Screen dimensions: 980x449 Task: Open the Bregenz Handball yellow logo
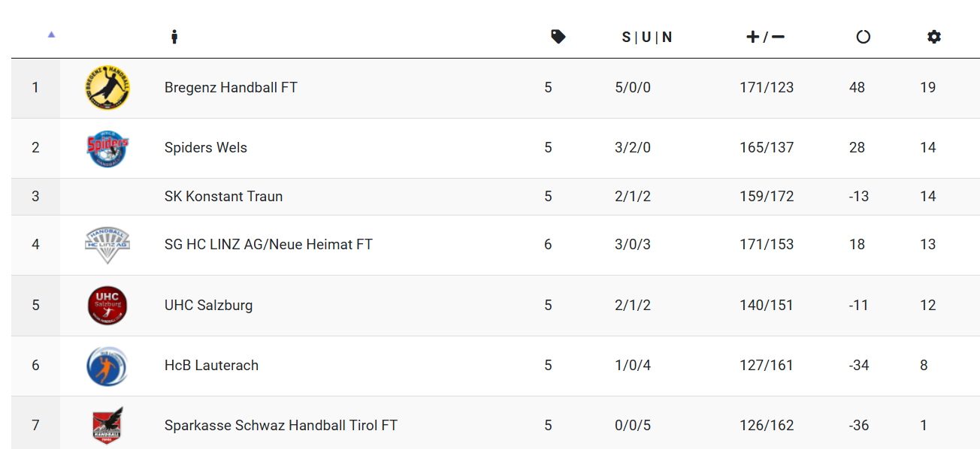[107, 87]
